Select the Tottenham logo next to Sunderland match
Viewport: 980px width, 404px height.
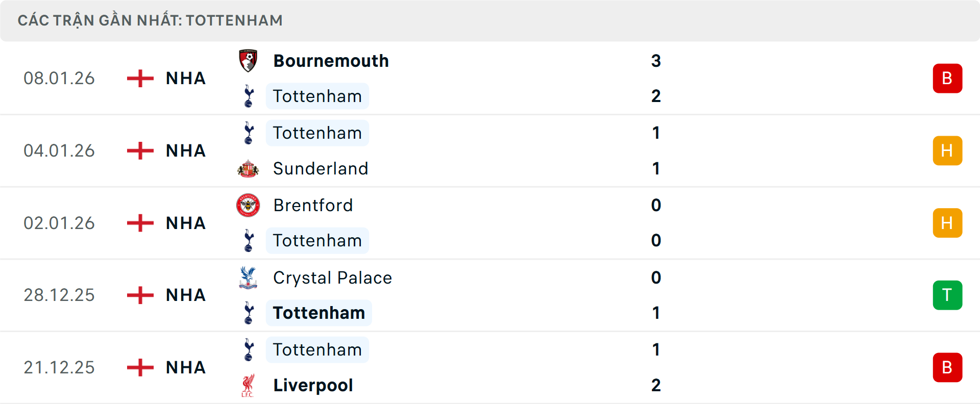click(x=249, y=133)
